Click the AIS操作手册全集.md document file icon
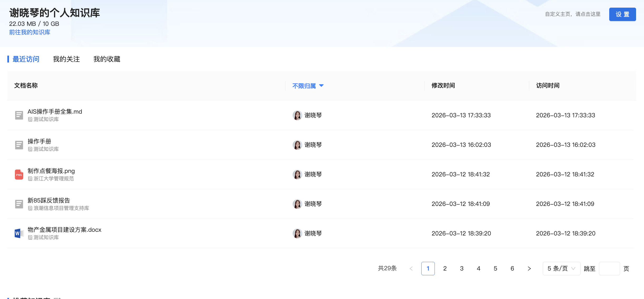This screenshot has height=299, width=644. [19, 115]
